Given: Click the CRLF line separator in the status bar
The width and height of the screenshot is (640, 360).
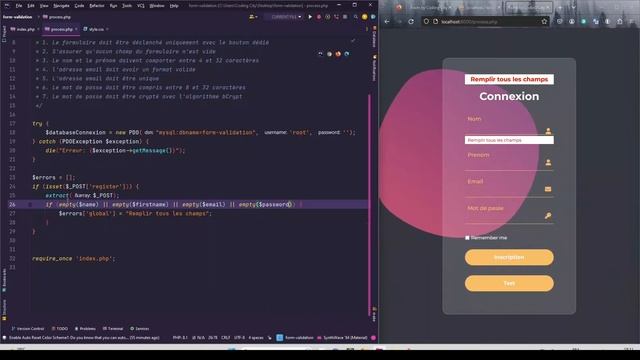Looking at the screenshot, I should click(225, 338).
